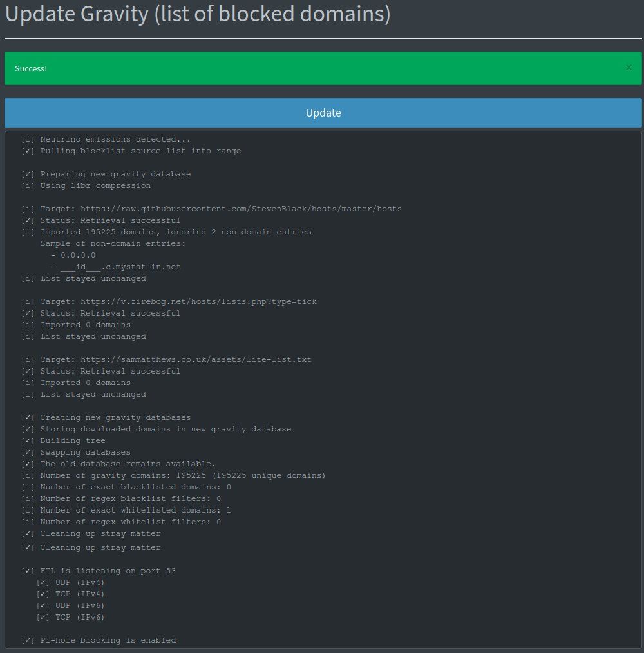Screen dimensions: 644x653
Task: Click the Number of gravity domains line
Action: (x=182, y=476)
